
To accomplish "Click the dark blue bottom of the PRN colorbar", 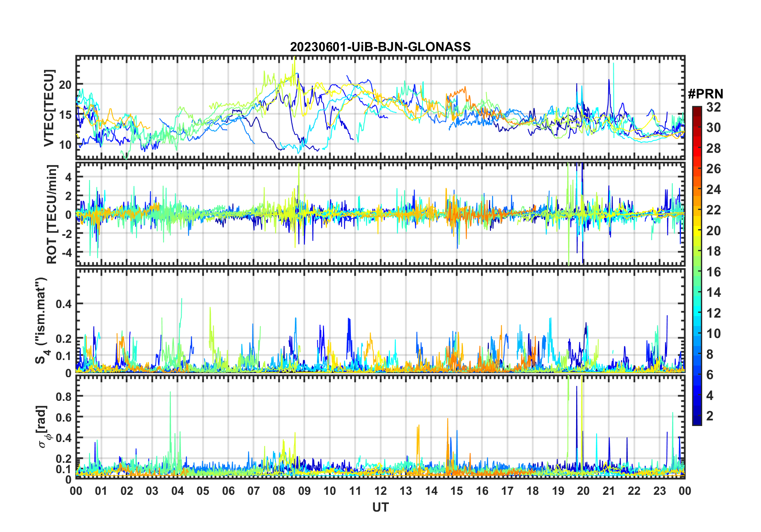I will click(697, 416).
